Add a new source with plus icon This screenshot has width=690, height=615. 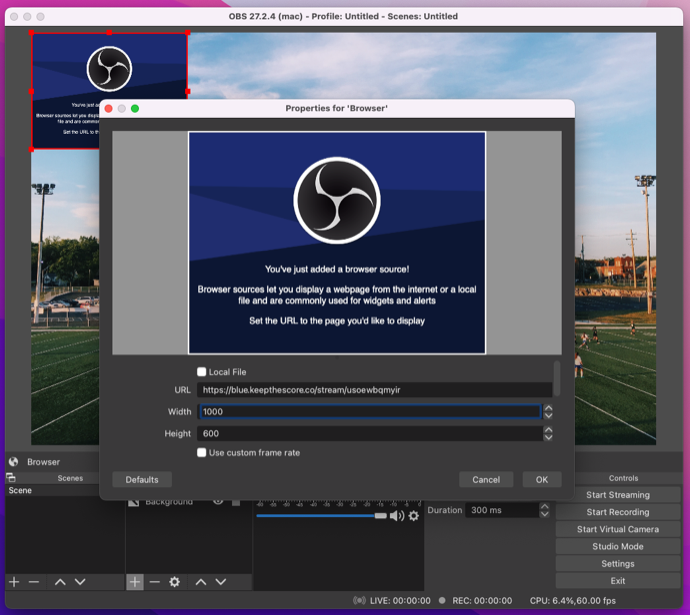click(135, 582)
